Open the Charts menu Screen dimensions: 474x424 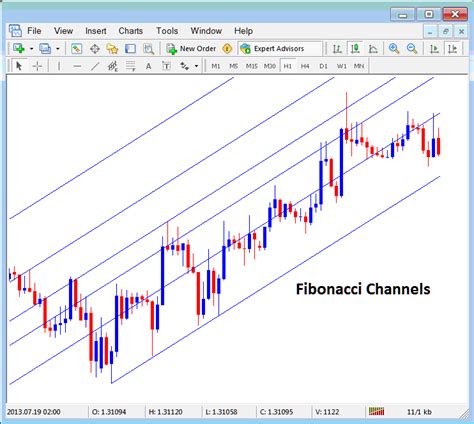[x=131, y=31]
